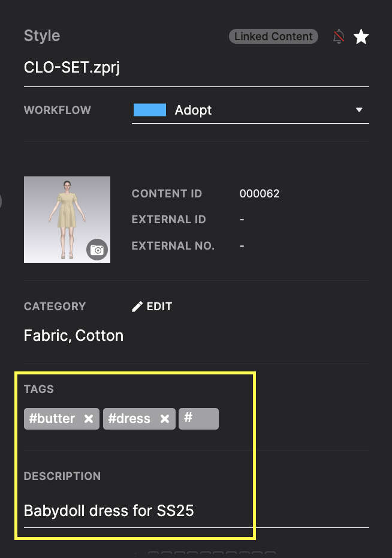
Task: Edit the description Babydoll dress for SS25
Action: pyautogui.click(x=196, y=511)
